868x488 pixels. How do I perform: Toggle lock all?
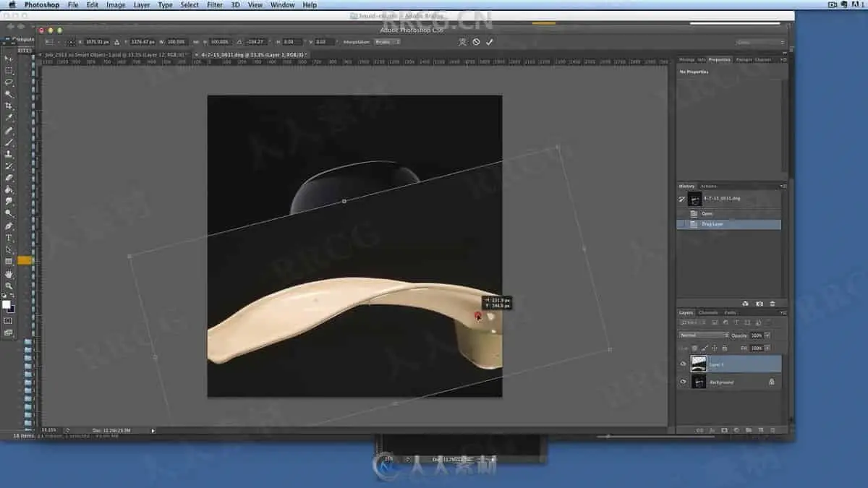[x=725, y=348]
